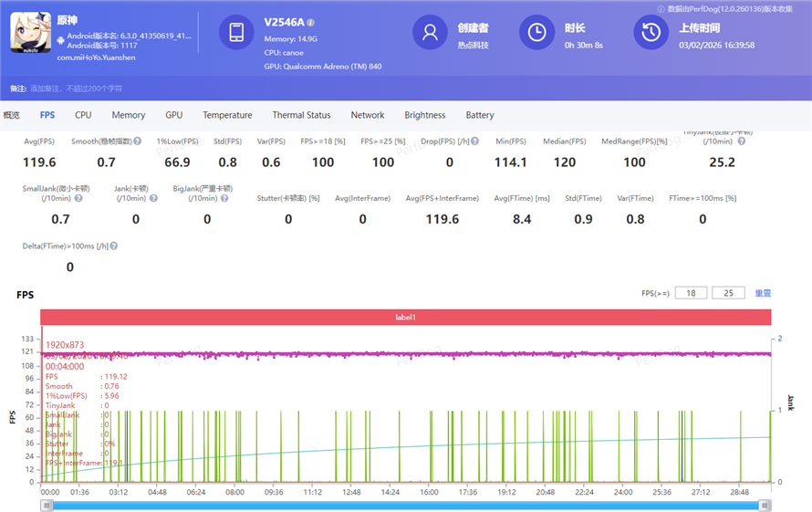
Task: Click the right handle of timeline range slider
Action: coord(765,505)
